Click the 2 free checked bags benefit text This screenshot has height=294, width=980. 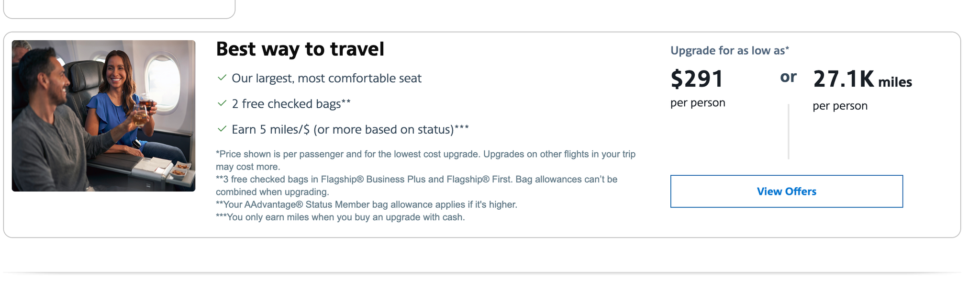[x=291, y=103]
